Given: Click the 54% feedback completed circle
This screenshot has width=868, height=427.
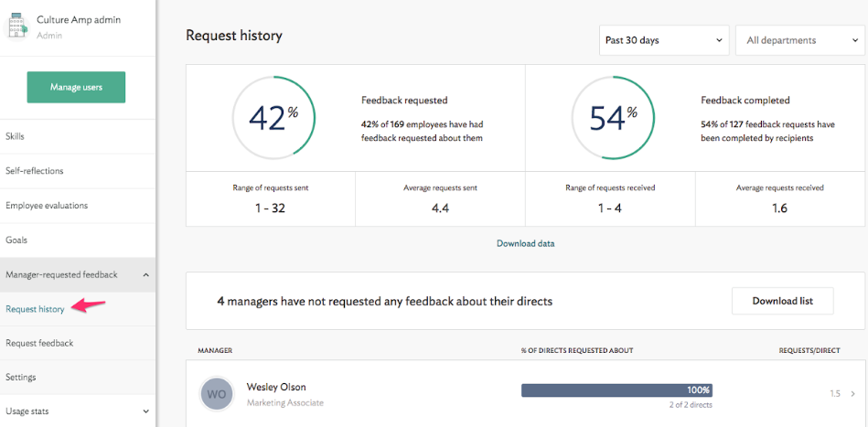Looking at the screenshot, I should (x=613, y=117).
